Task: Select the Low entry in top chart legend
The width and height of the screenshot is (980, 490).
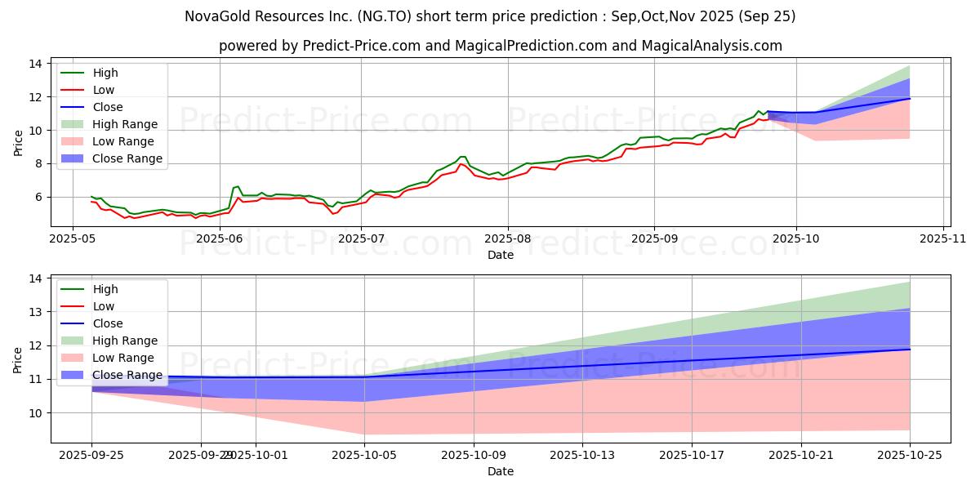Action: tap(104, 90)
